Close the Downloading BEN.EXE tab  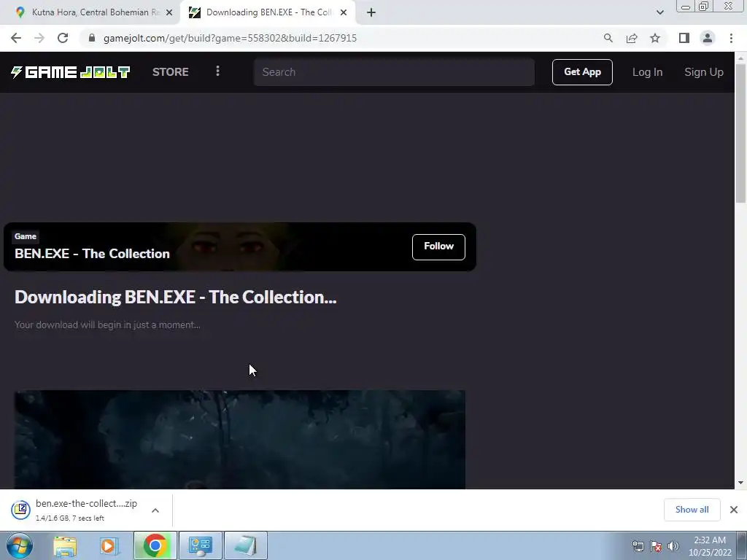tap(344, 12)
